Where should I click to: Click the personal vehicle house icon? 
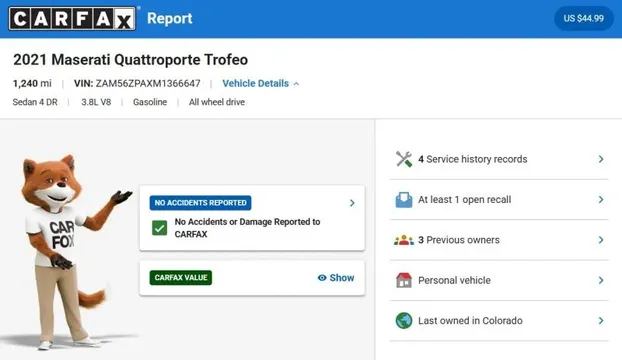(404, 280)
